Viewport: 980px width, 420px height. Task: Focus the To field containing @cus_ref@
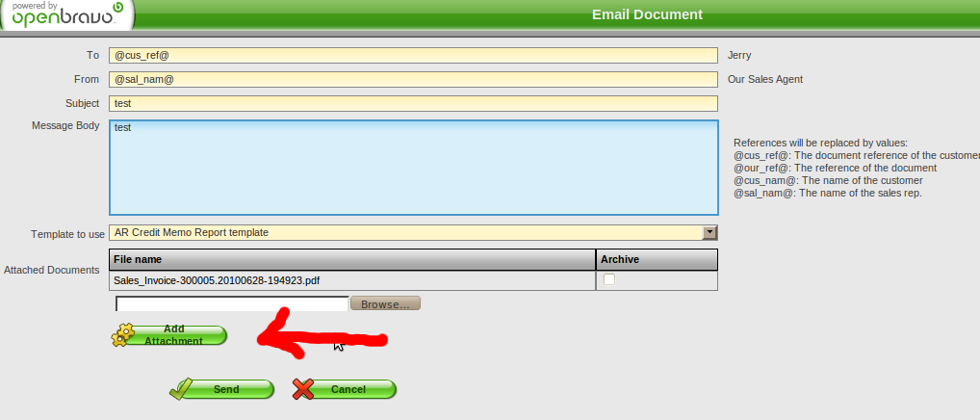point(413,55)
